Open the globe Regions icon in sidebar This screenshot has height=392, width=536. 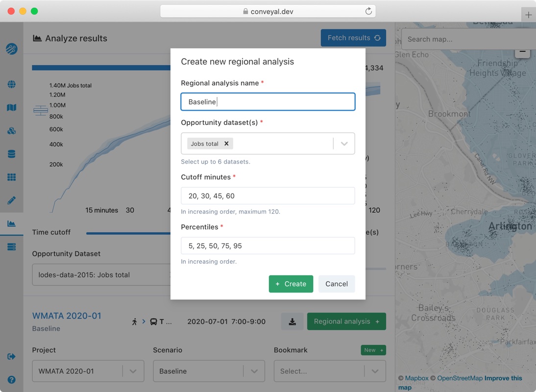12,84
